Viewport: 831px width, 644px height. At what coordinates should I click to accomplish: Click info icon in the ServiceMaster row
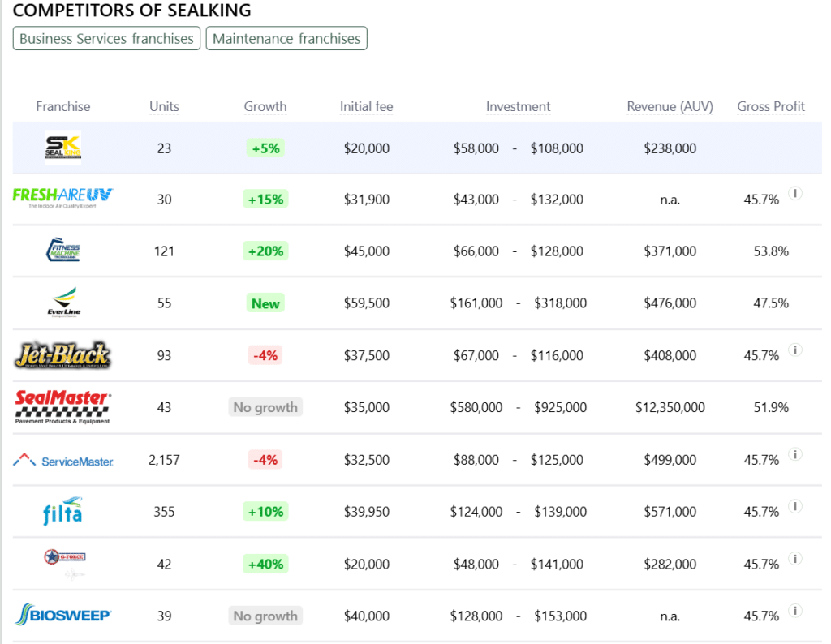coord(795,454)
